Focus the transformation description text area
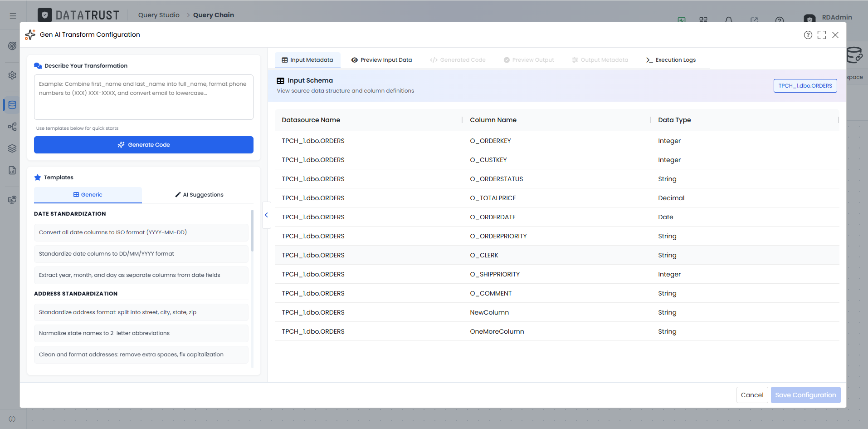The height and width of the screenshot is (429, 868). (x=144, y=97)
